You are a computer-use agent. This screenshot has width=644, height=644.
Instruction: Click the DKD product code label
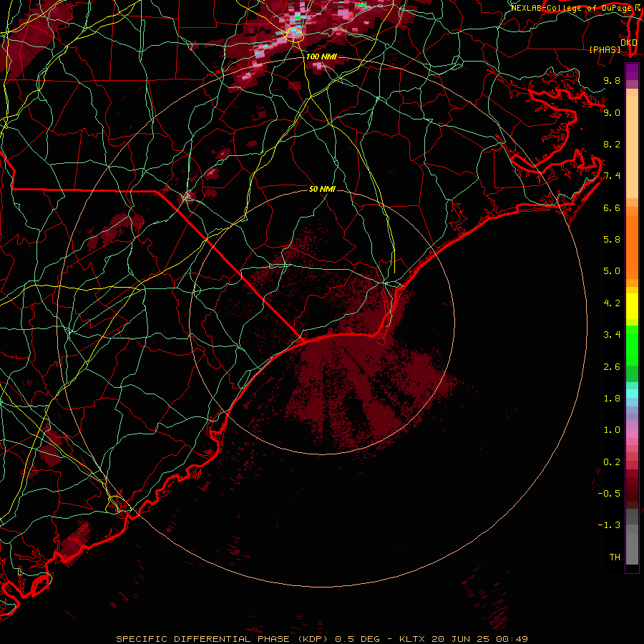tap(628, 42)
